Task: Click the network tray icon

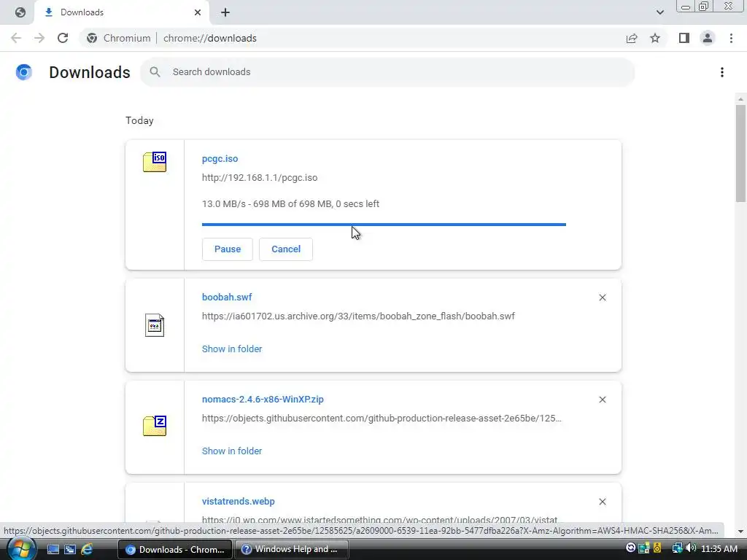Action: pos(677,548)
